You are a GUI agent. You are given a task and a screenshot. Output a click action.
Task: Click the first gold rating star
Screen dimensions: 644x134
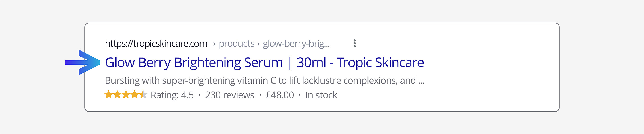click(109, 95)
